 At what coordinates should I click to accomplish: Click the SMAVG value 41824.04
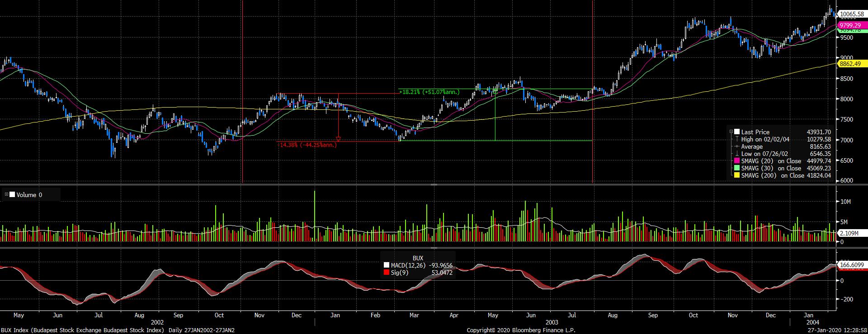coord(819,175)
